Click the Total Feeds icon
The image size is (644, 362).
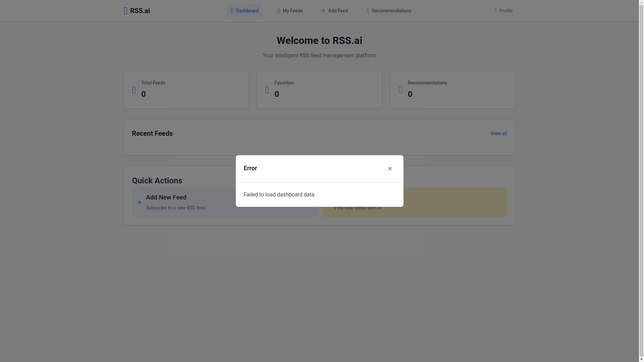134,90
